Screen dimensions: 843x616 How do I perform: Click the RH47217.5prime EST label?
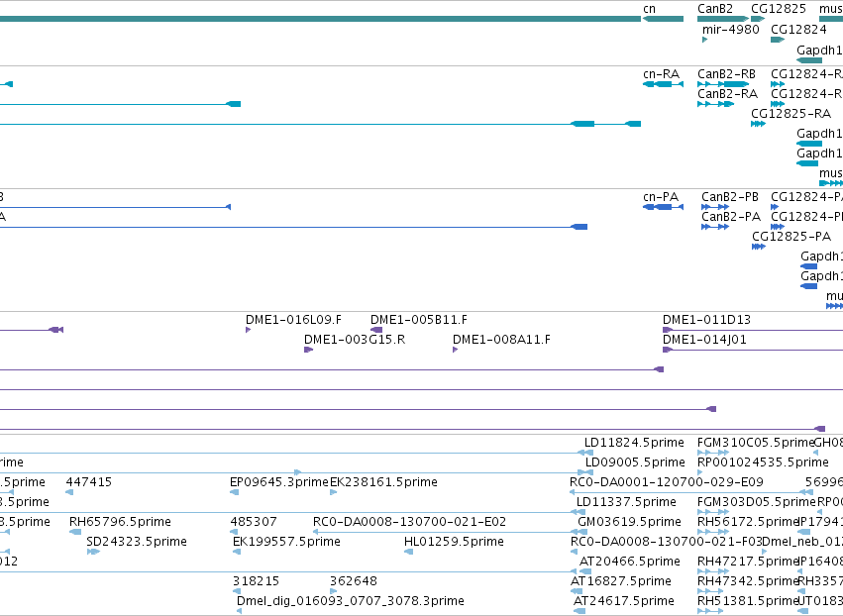[747, 562]
